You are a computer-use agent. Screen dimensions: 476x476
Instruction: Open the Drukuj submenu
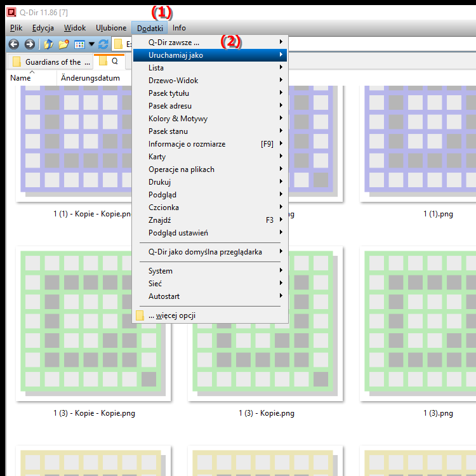click(x=210, y=182)
